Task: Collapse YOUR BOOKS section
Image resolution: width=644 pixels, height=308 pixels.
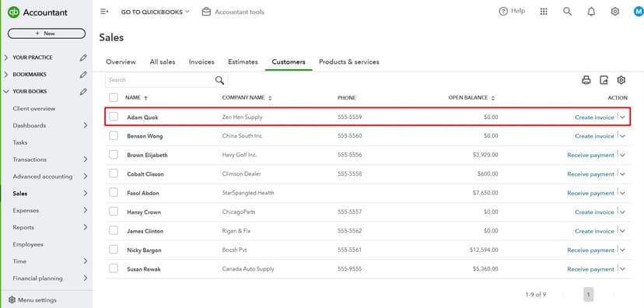Action: pyautogui.click(x=5, y=92)
